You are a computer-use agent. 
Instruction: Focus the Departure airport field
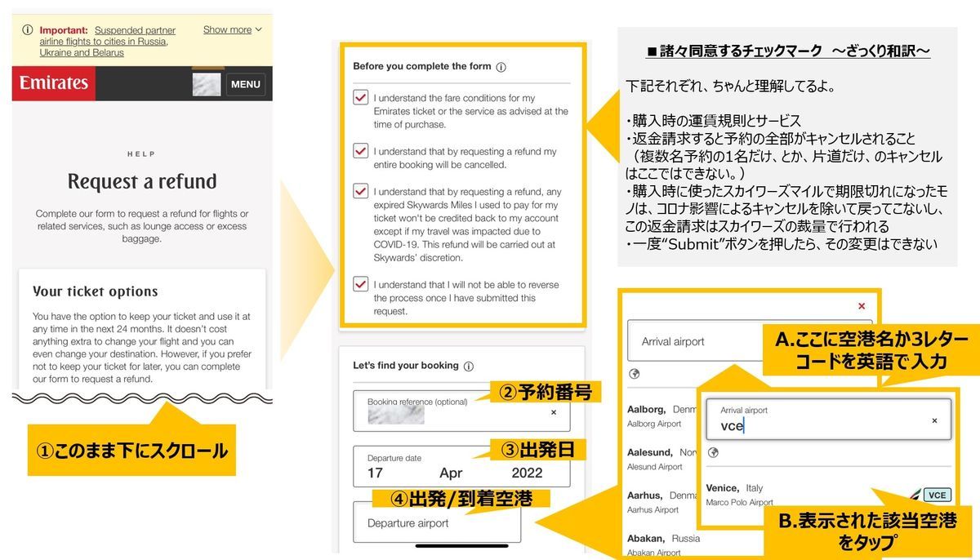[x=437, y=522]
